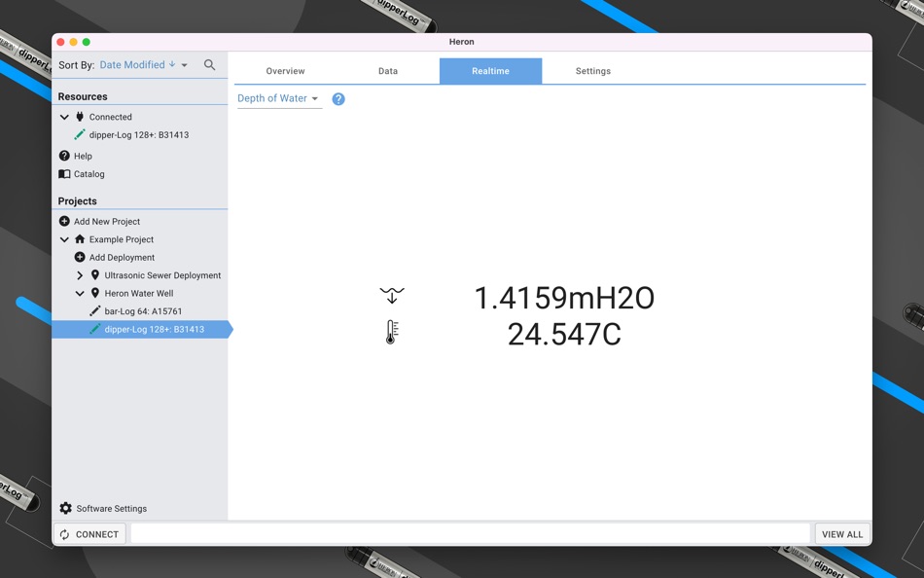The width and height of the screenshot is (924, 578).
Task: Select the Realtime tab
Action: tap(490, 71)
